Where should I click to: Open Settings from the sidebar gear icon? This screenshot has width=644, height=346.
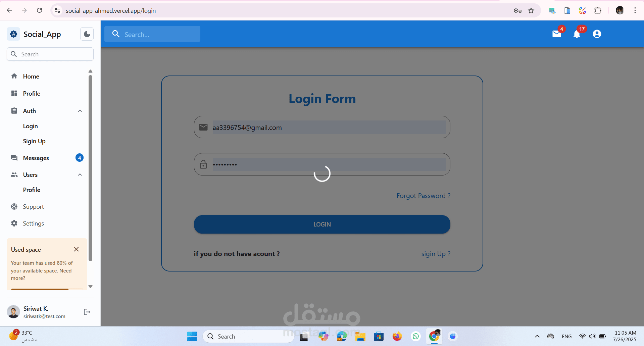click(14, 223)
